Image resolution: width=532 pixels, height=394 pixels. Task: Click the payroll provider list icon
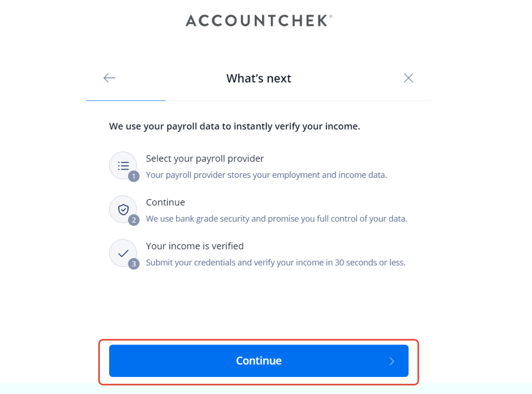coord(123,166)
